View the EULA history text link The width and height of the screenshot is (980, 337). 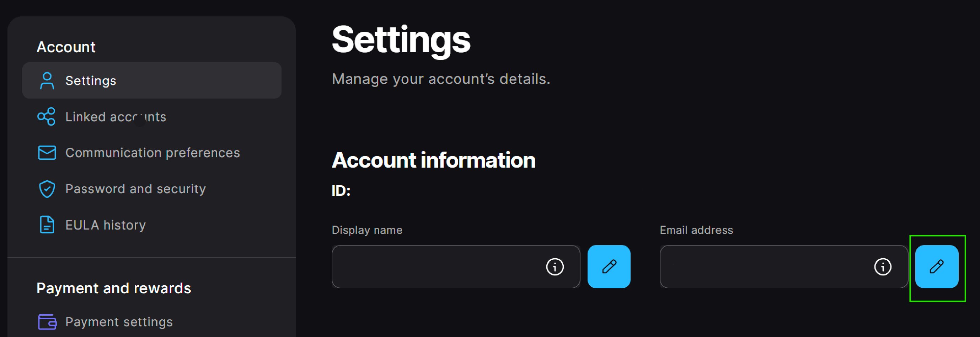(x=105, y=225)
